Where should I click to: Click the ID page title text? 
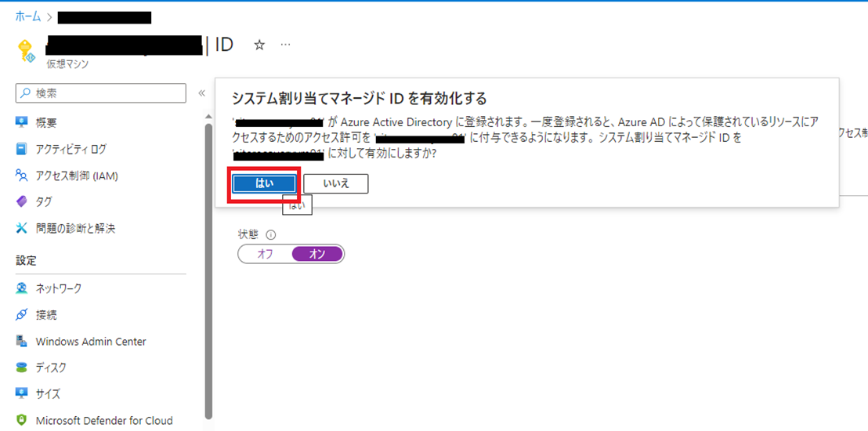pyautogui.click(x=223, y=45)
